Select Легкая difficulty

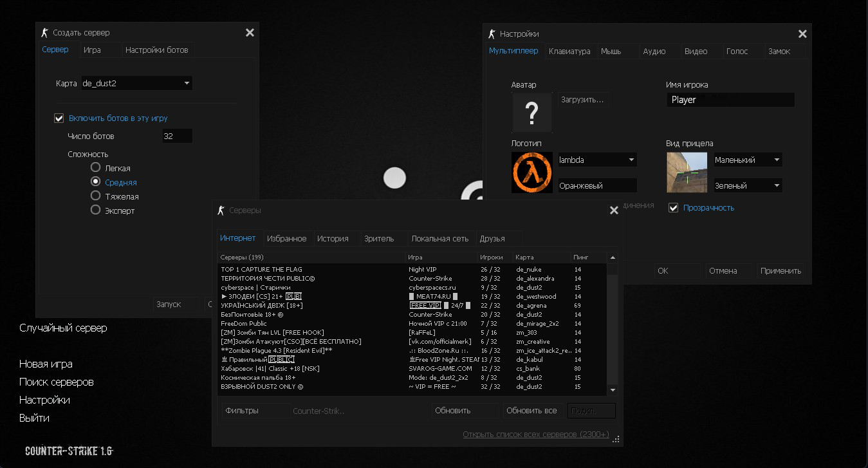(95, 167)
